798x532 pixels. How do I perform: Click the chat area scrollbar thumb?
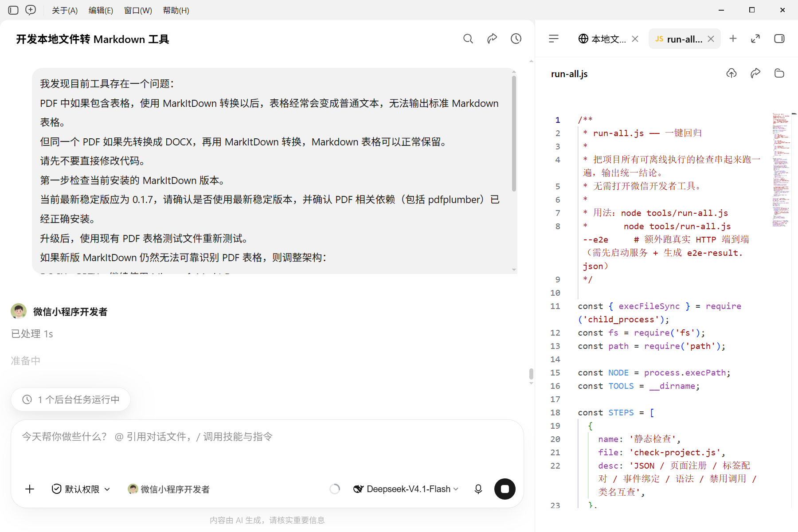[x=531, y=374]
